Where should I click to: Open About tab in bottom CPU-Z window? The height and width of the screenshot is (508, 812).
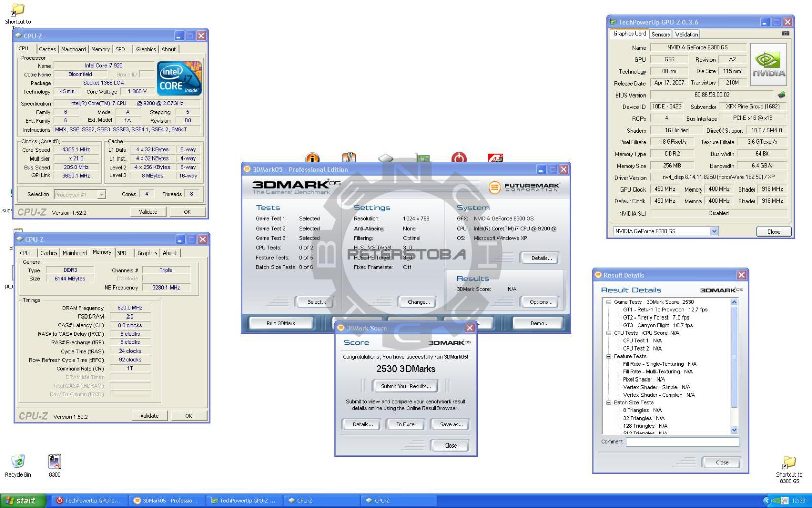(170, 253)
